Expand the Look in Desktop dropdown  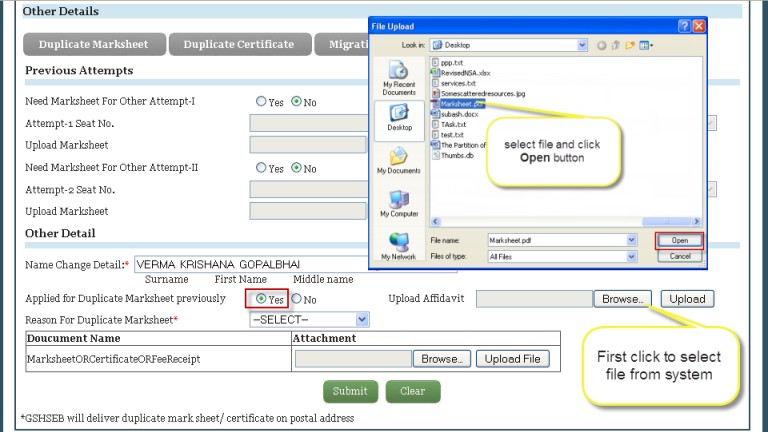pos(581,45)
